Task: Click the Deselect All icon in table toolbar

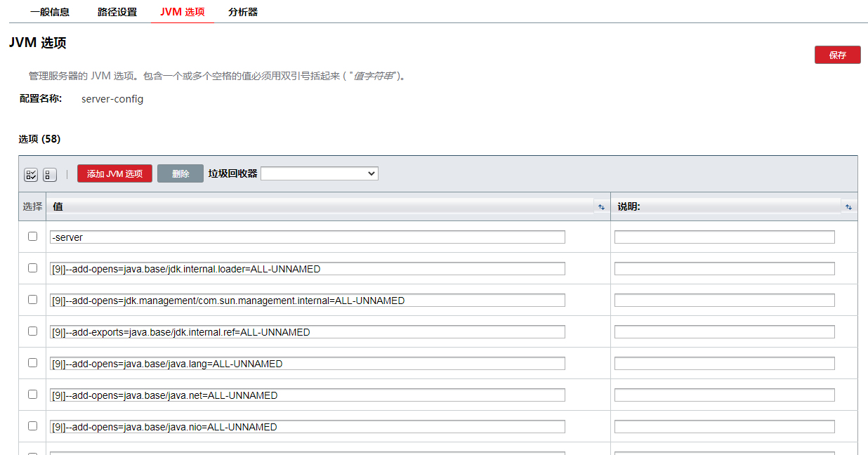Action: pyautogui.click(x=50, y=175)
